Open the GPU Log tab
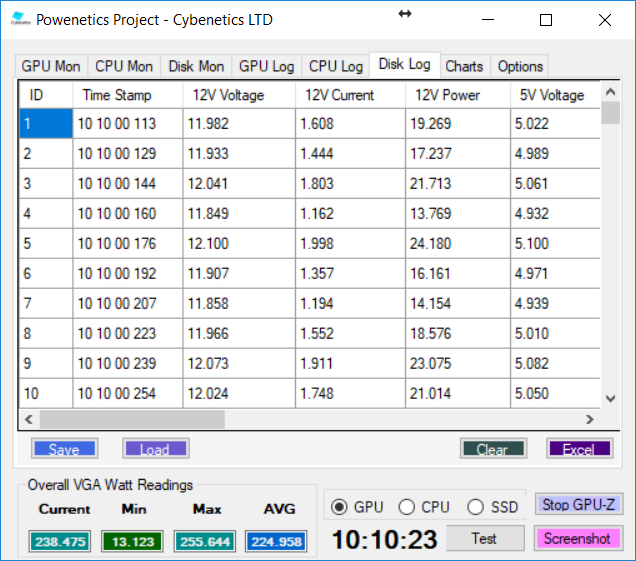 [266, 66]
